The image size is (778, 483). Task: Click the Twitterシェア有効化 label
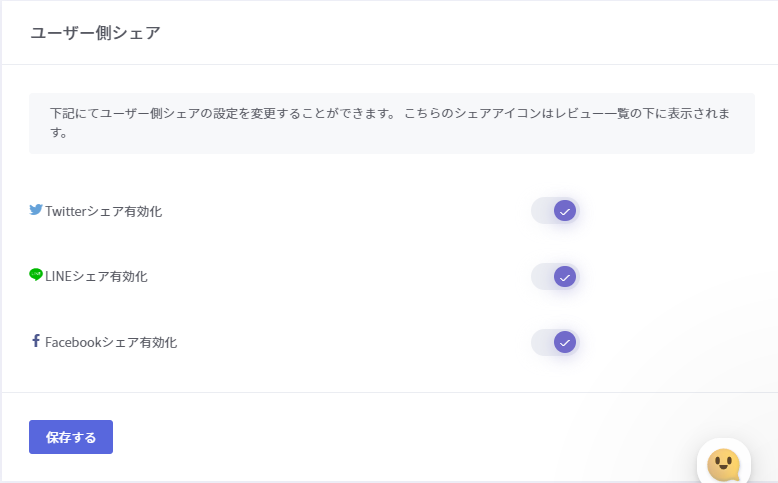tap(103, 211)
